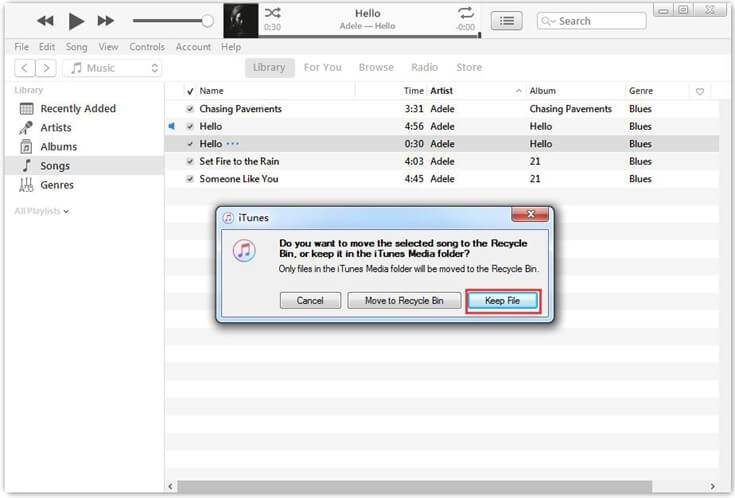735x498 pixels.
Task: Click the -0:00 remaining time label
Action: coord(465,27)
